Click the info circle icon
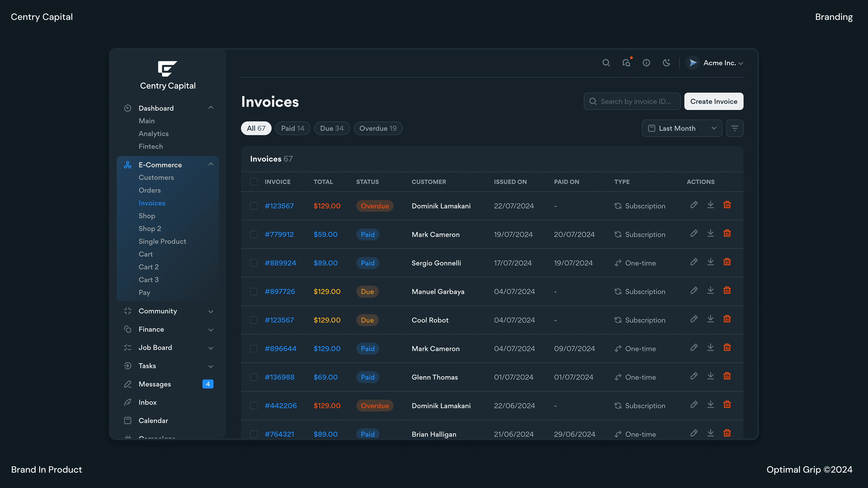 click(x=646, y=63)
